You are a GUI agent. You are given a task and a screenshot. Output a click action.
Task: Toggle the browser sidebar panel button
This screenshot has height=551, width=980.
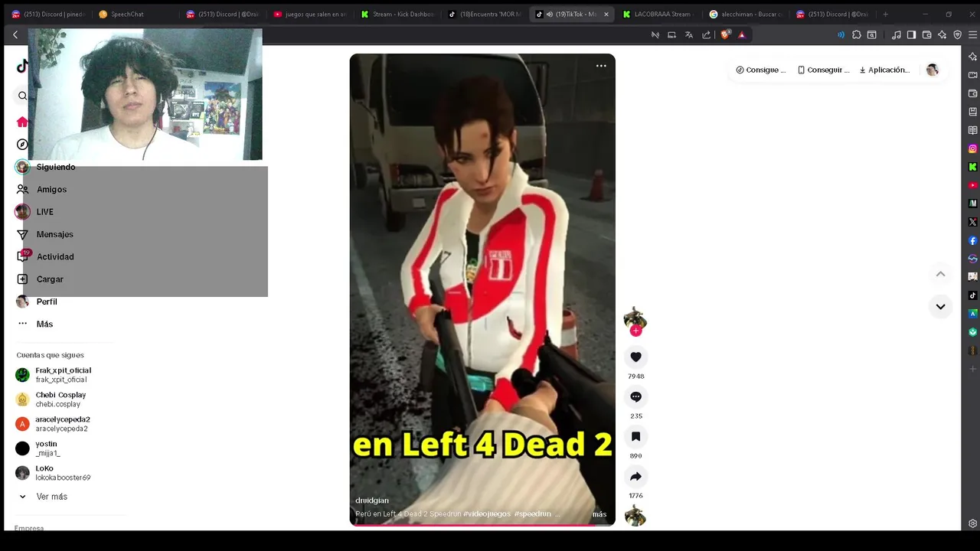(911, 34)
